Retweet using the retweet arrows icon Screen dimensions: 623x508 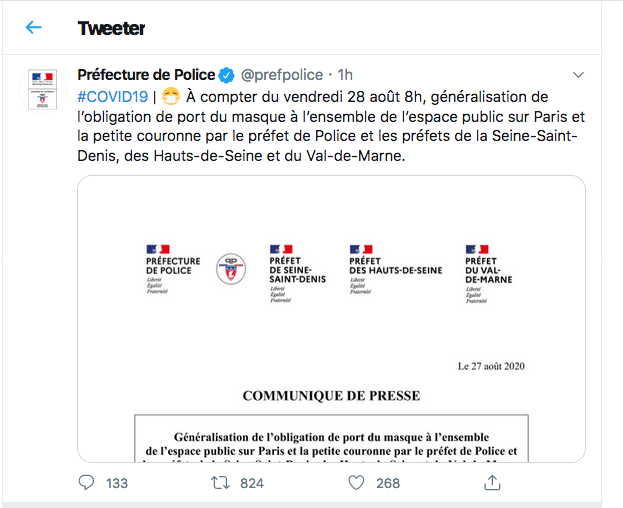(x=220, y=483)
